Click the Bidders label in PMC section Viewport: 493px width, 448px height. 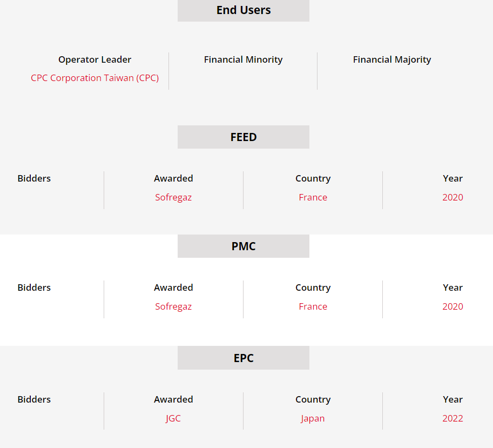click(34, 287)
